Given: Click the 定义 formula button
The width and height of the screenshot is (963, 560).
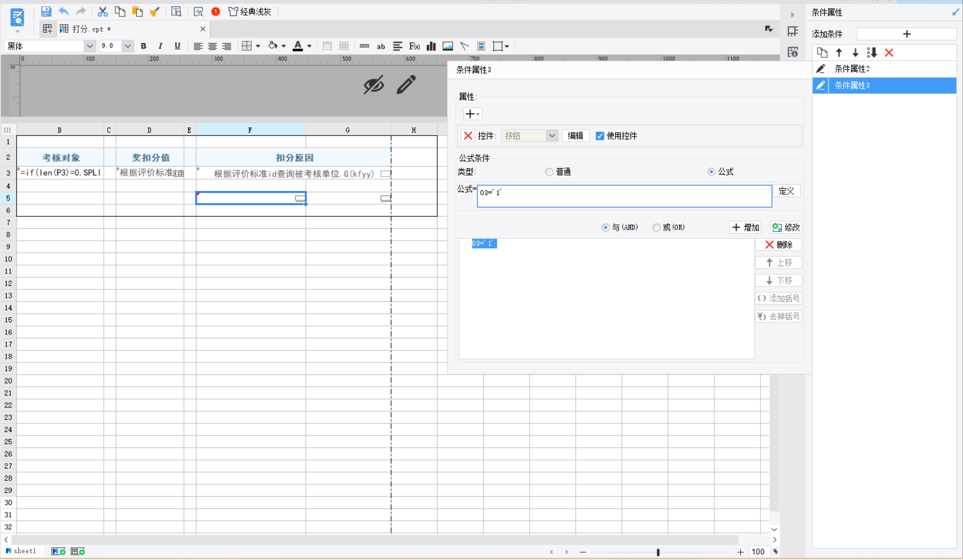Looking at the screenshot, I should tap(786, 191).
